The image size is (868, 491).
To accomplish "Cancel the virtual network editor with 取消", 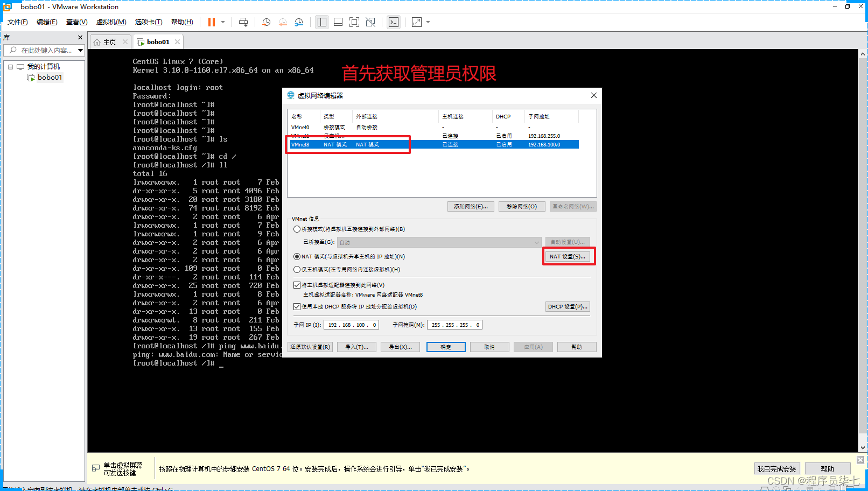I will (489, 347).
